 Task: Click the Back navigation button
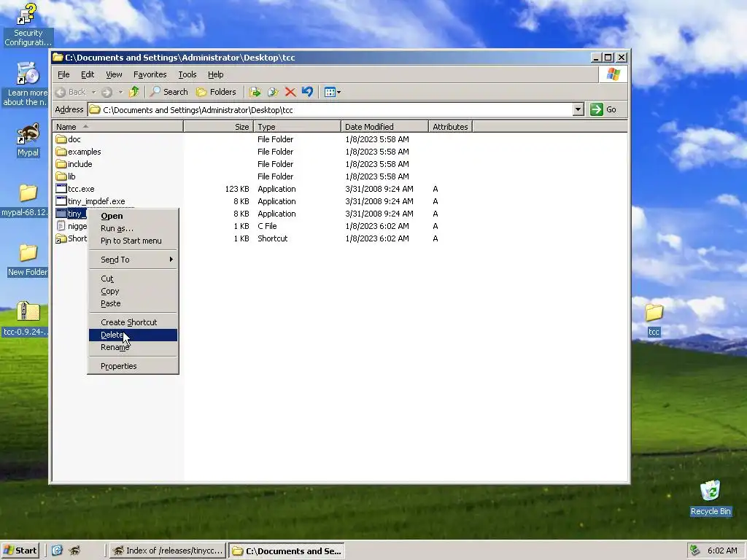pyautogui.click(x=71, y=92)
